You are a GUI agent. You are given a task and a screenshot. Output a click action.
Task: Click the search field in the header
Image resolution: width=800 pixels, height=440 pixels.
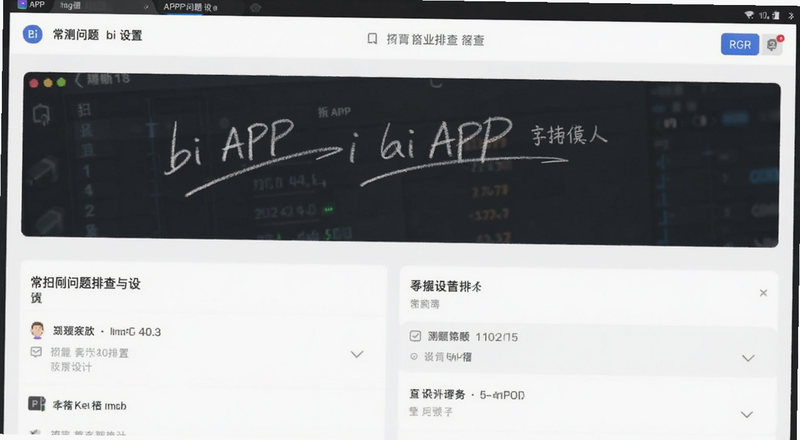[x=426, y=39]
